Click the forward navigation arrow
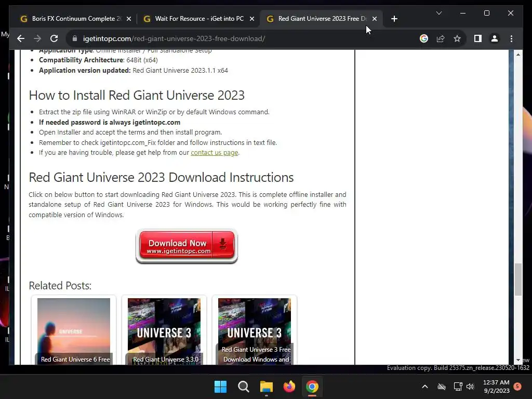Screen dimensions: 532x399 click(x=37, y=38)
